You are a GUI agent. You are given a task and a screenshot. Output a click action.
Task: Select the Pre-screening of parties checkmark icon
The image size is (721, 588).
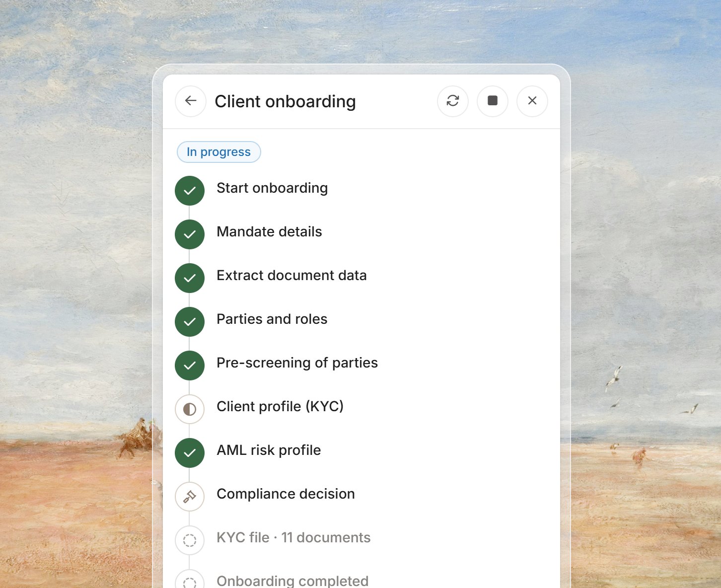[190, 366]
